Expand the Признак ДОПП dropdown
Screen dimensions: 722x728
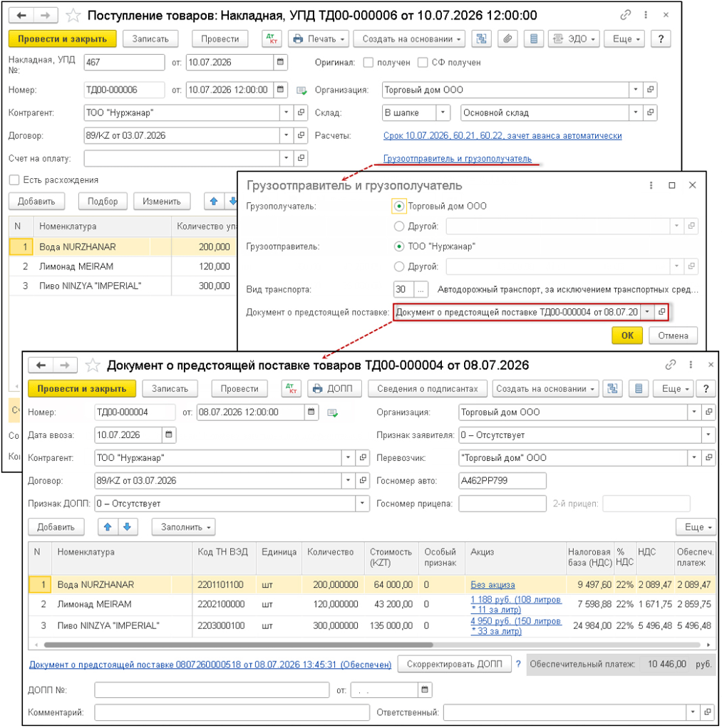[362, 504]
